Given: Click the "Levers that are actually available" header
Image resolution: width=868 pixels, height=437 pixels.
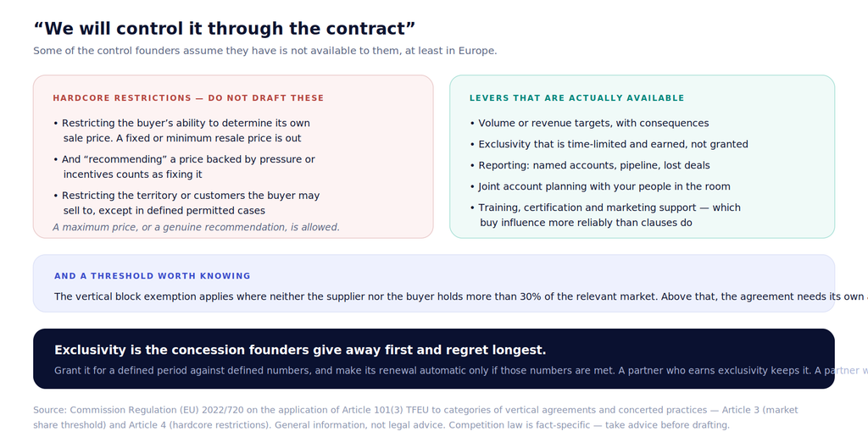Looking at the screenshot, I should coord(576,98).
